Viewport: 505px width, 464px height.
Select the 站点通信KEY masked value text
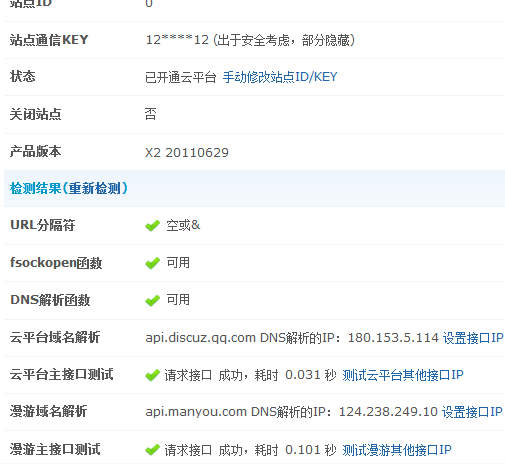coord(177,40)
